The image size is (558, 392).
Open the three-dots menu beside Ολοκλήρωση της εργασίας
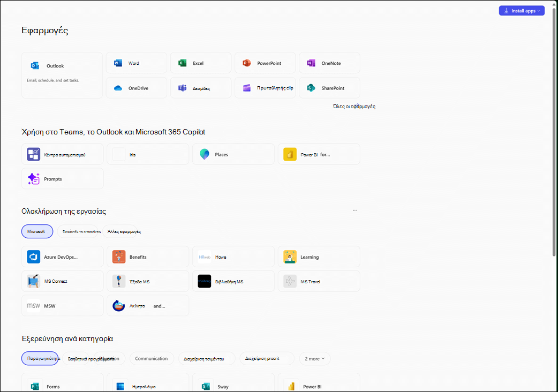[x=355, y=210]
